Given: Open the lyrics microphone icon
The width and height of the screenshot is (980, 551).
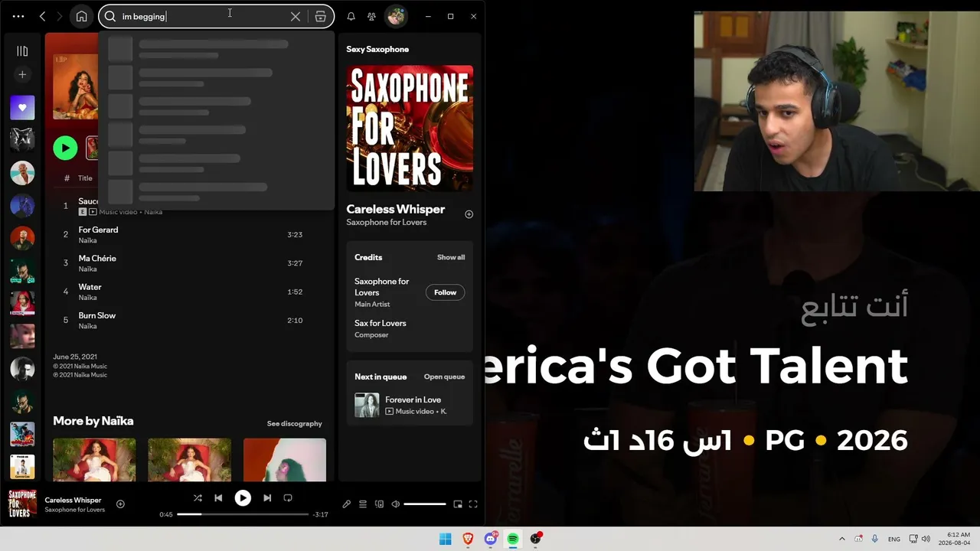Looking at the screenshot, I should (x=347, y=504).
